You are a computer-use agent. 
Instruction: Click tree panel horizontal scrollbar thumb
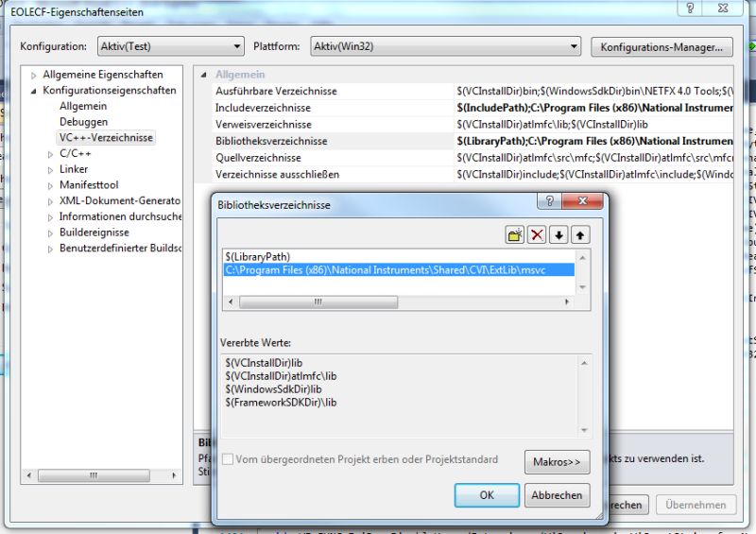pos(94,475)
